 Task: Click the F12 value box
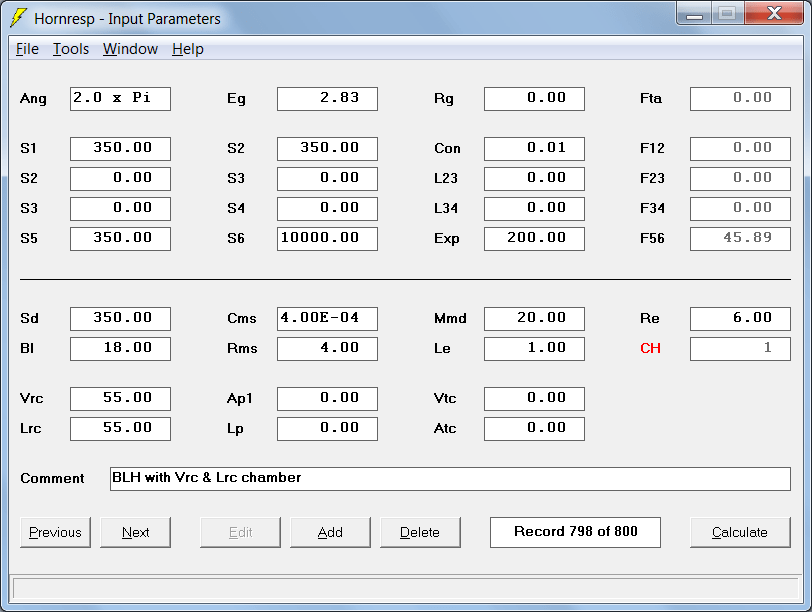(741, 149)
